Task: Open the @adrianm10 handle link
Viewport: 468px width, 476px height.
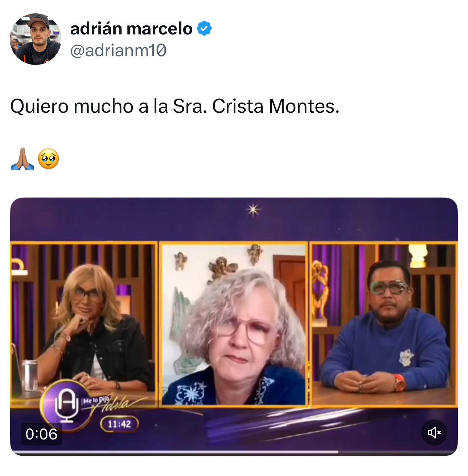Action: coord(118,50)
